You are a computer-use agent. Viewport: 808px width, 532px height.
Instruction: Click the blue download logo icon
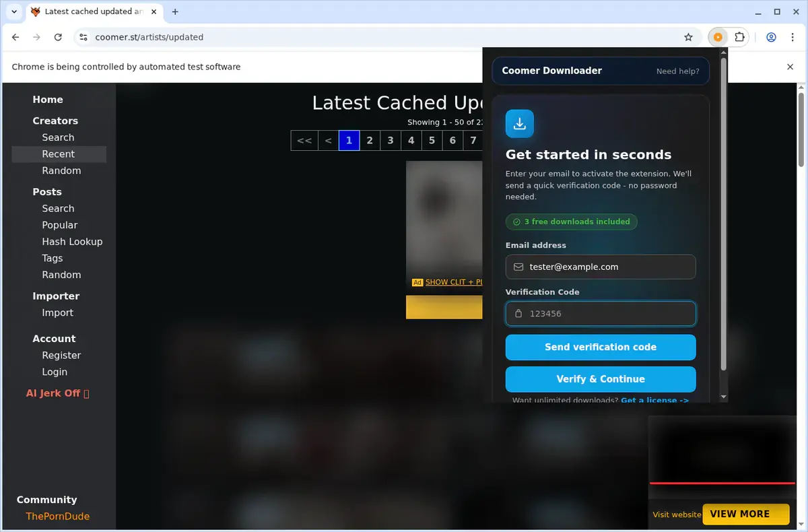(520, 124)
